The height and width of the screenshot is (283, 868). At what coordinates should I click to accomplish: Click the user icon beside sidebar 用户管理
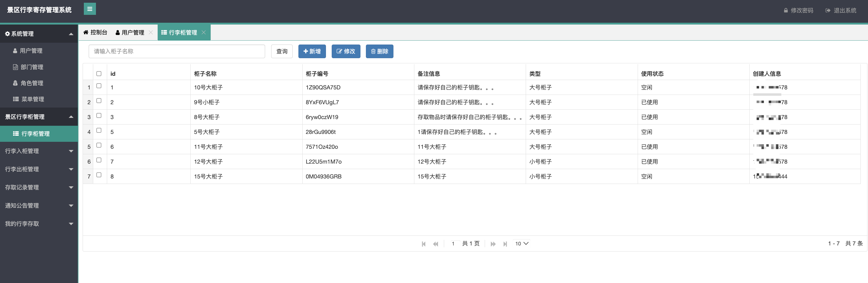[15, 51]
